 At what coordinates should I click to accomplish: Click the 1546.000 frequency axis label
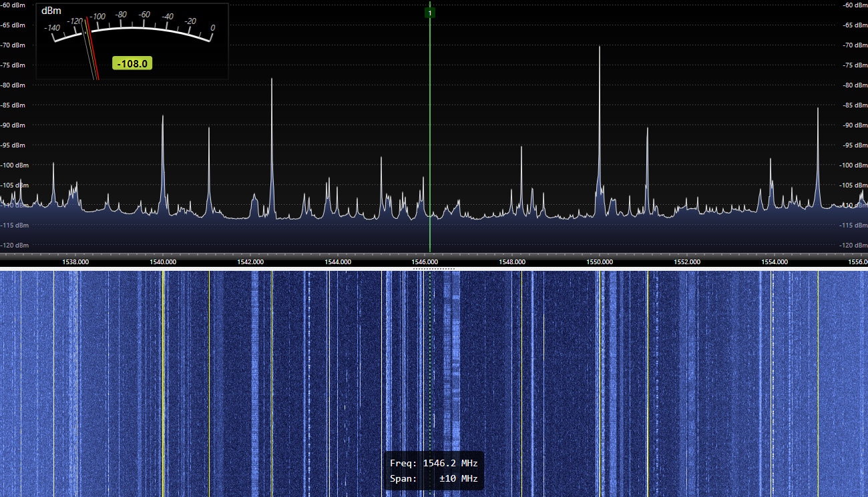(x=425, y=262)
